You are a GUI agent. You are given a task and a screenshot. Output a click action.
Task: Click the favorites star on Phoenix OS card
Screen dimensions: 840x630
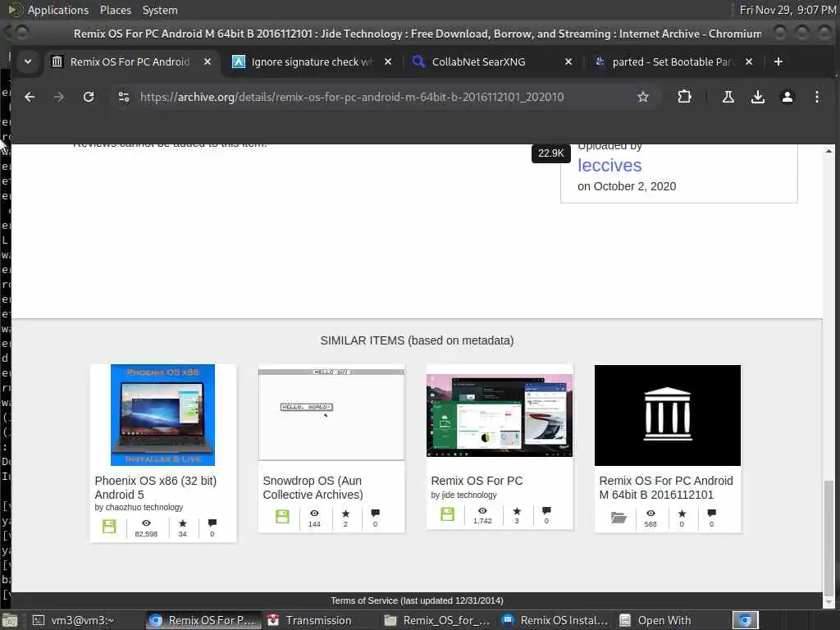click(x=183, y=523)
